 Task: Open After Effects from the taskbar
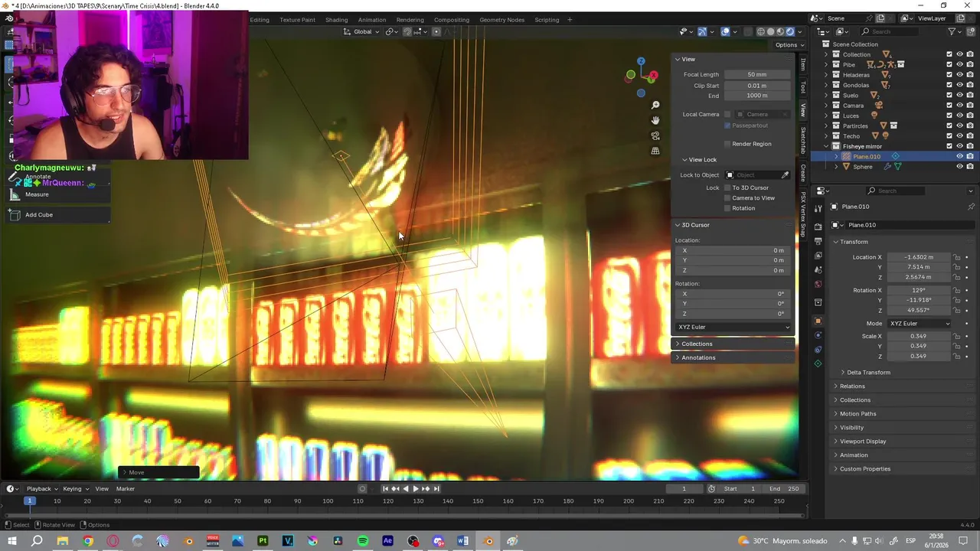(387, 541)
